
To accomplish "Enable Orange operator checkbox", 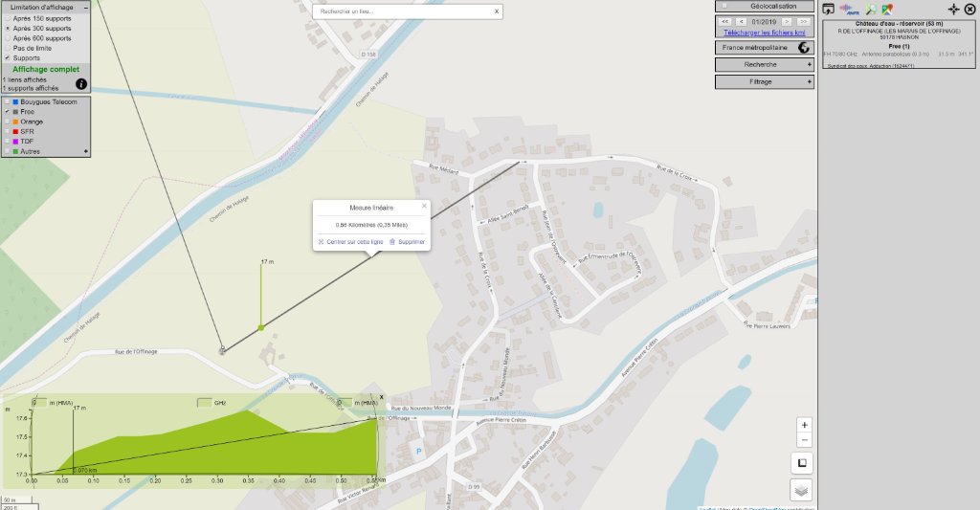I will coord(7,122).
